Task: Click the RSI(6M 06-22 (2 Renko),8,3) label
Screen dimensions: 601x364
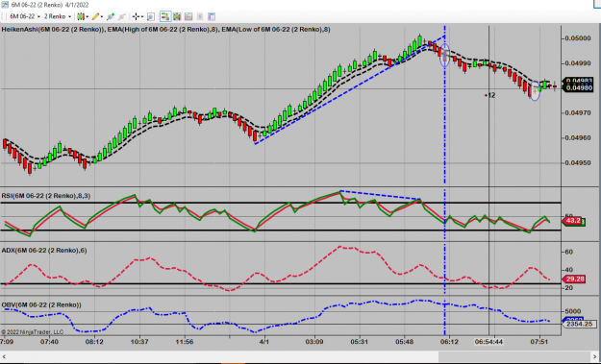Action: click(46, 196)
